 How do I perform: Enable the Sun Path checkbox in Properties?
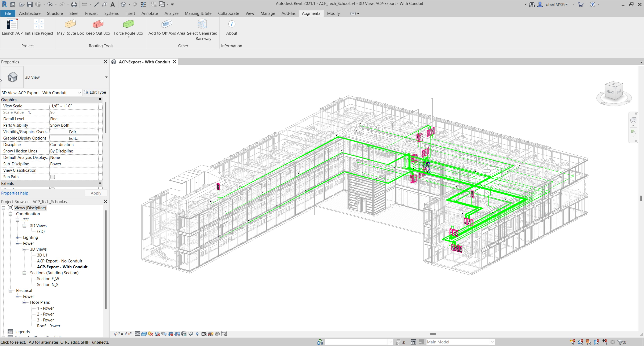pos(52,177)
